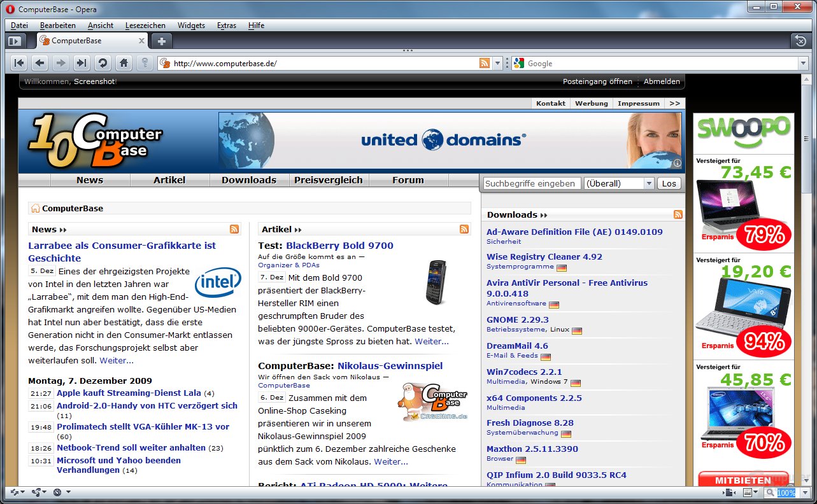The image size is (817, 504).
Task: Open the Bearbeiten menu
Action: tap(58, 25)
